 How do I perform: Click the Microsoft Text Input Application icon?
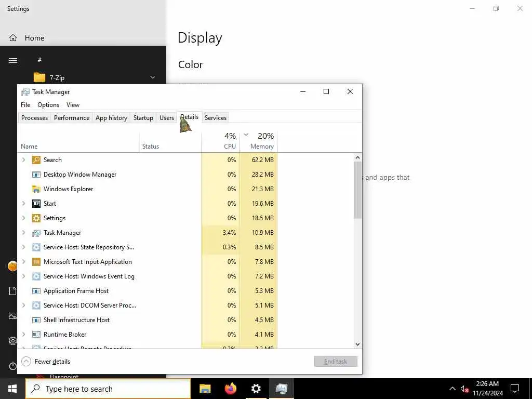36,262
